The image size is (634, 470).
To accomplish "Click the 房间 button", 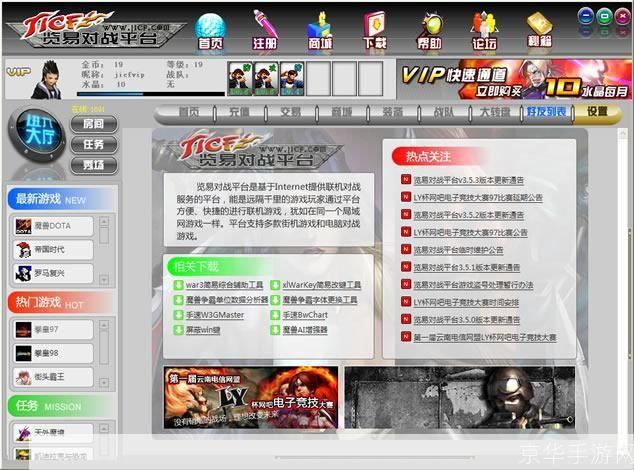I will tap(94, 124).
